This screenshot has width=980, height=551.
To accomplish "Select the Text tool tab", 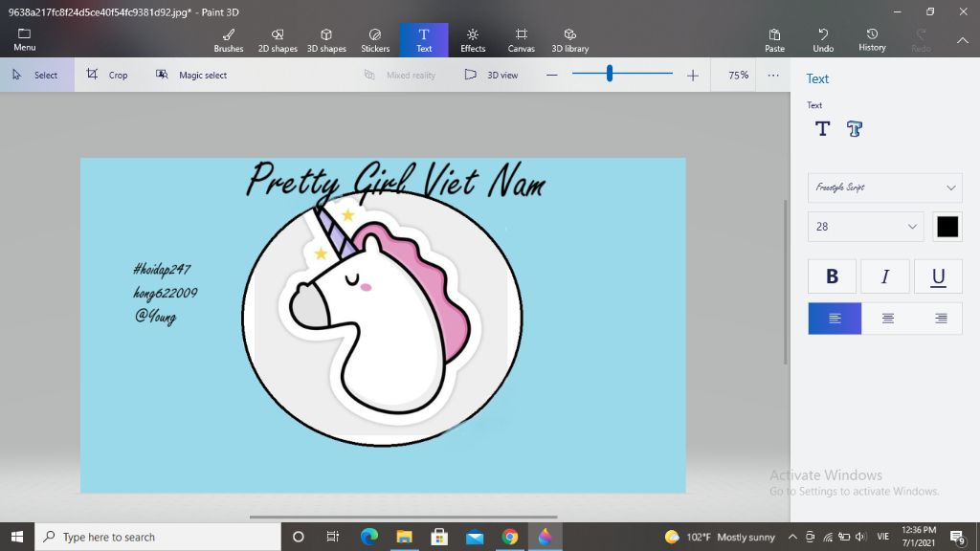I will click(x=424, y=40).
